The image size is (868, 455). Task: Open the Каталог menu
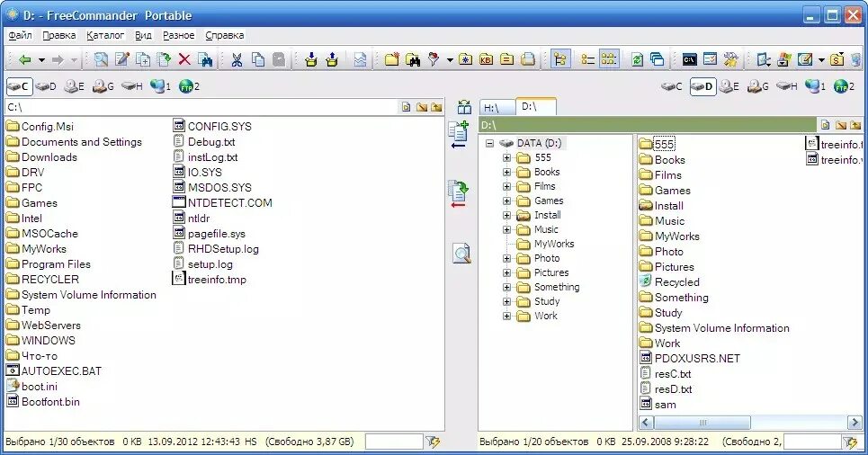[x=105, y=35]
